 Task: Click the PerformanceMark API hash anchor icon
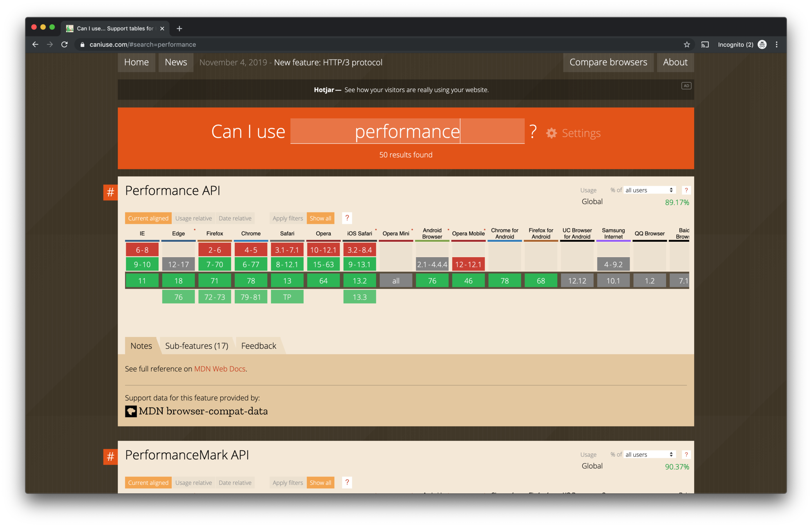point(110,456)
